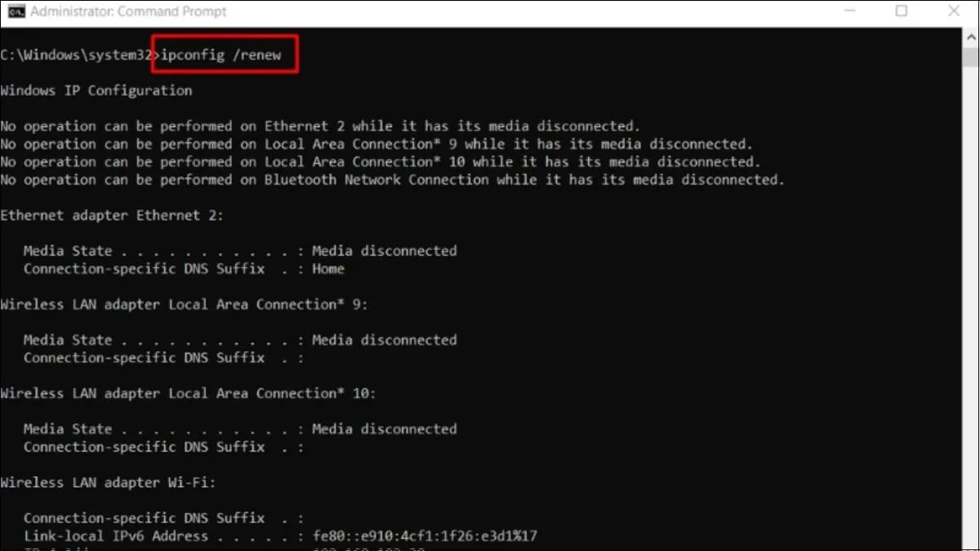The image size is (980, 551).
Task: Click the highlighted 'ipconfig /renew' command
Action: point(224,55)
